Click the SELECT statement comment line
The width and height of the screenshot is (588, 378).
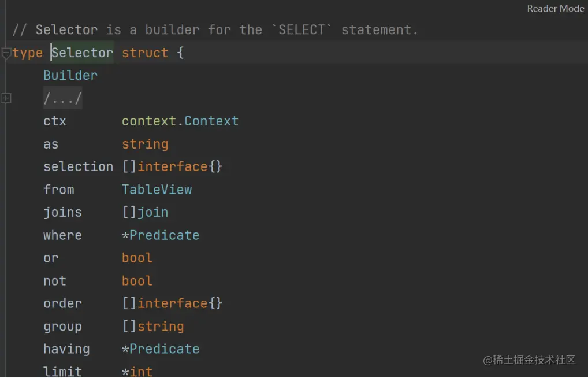[x=215, y=30]
